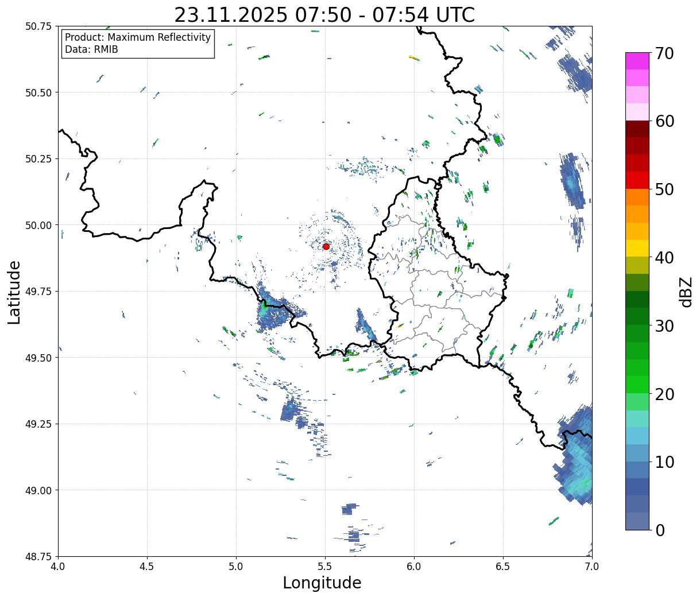Viewport: 700px width, 597px height.
Task: Click the latitude tick label 49.75
Action: 38,292
